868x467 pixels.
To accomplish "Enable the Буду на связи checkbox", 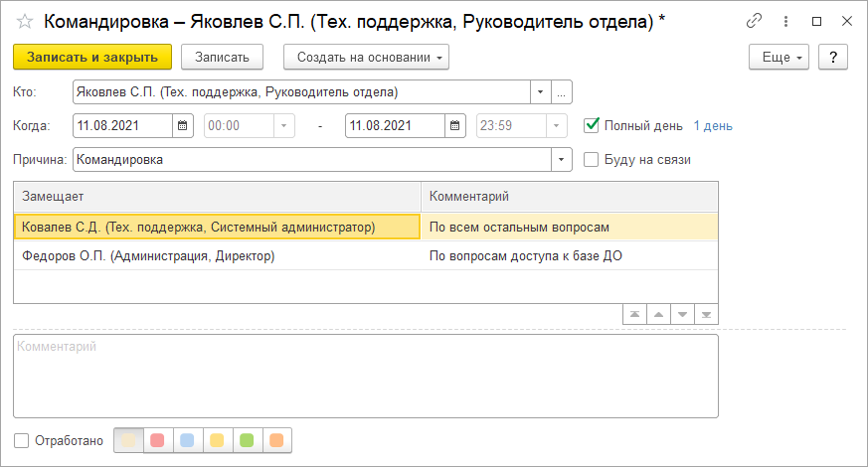I will tap(592, 159).
